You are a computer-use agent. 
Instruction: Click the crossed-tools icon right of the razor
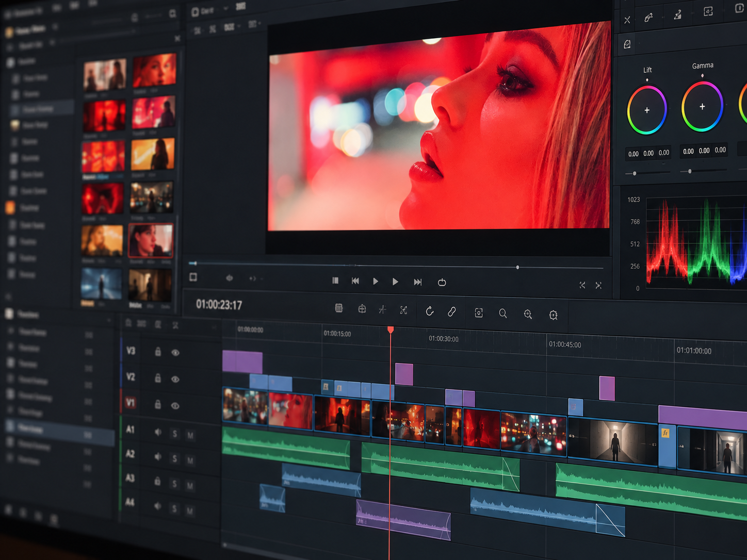pos(403,310)
